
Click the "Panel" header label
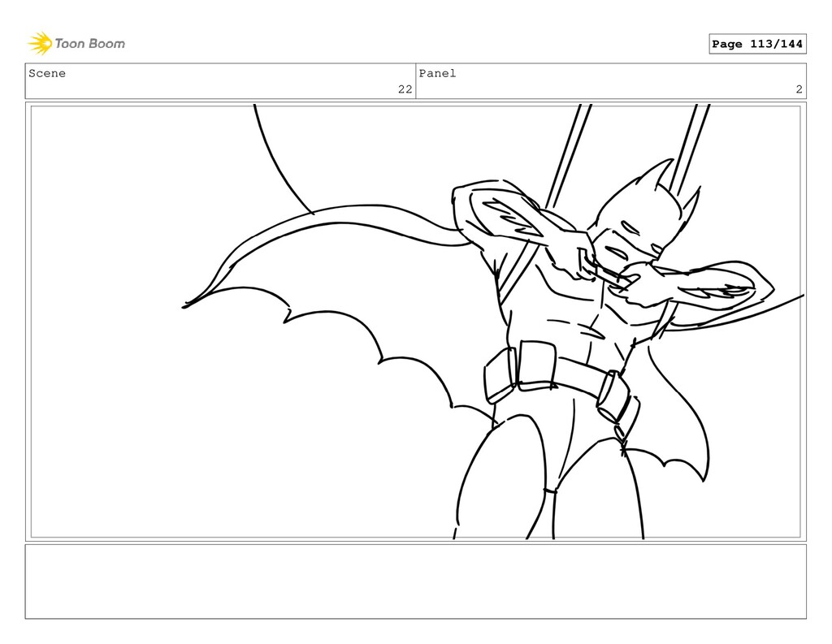pyautogui.click(x=437, y=73)
